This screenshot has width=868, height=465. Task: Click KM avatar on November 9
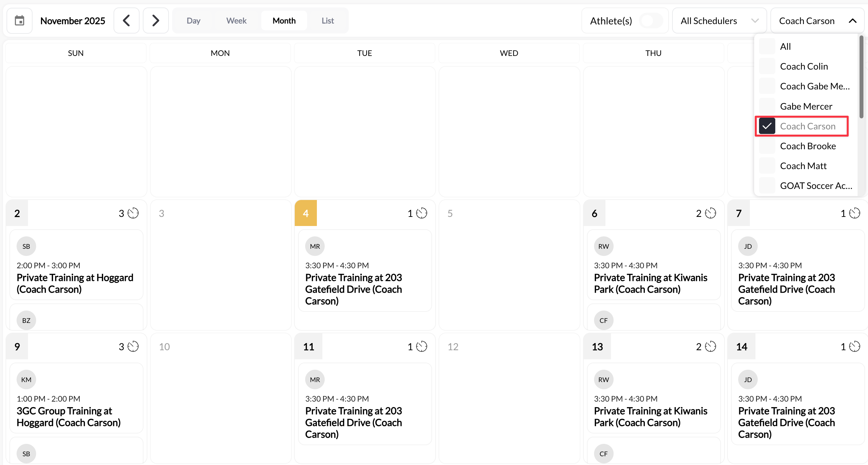click(26, 379)
